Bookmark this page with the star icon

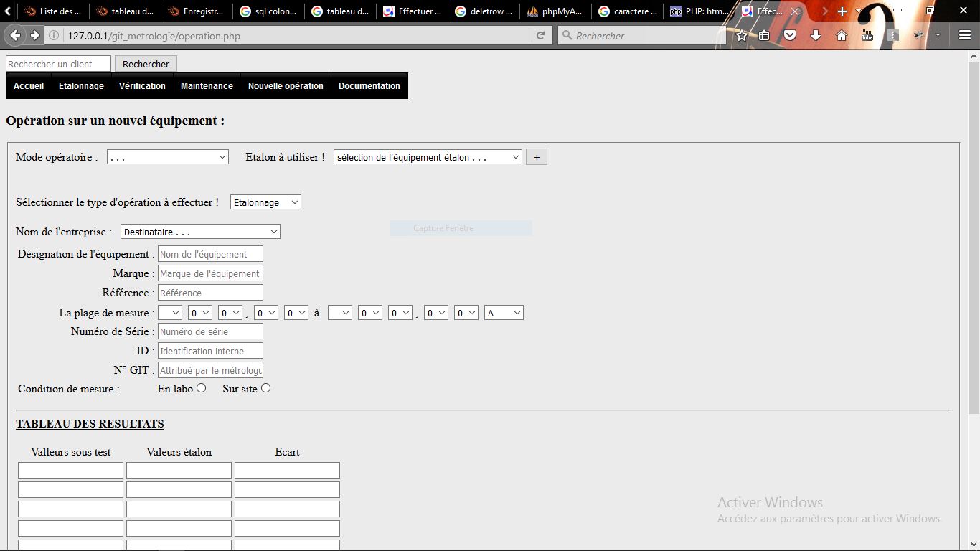(x=742, y=34)
